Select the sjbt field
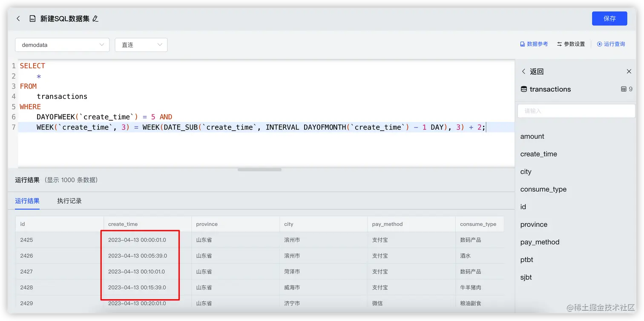 526,278
